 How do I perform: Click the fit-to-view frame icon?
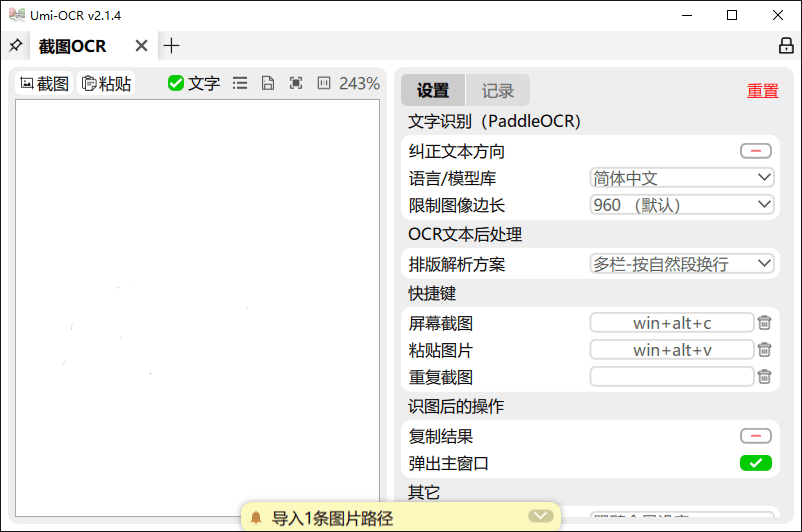pos(296,83)
